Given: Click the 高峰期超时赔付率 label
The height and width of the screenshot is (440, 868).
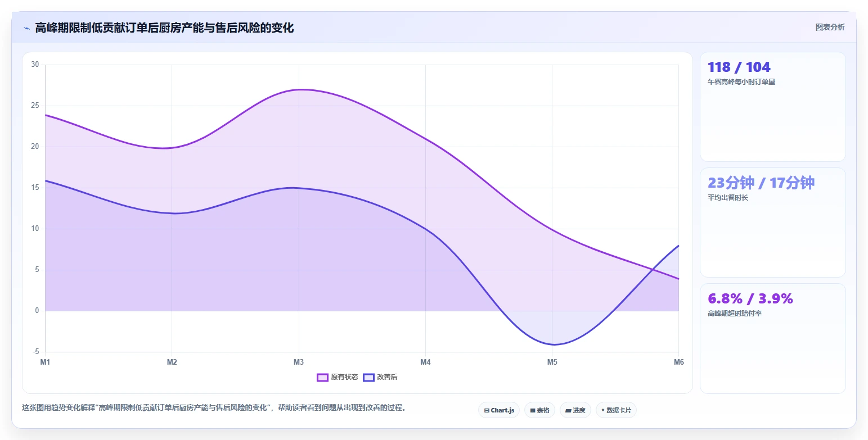Looking at the screenshot, I should 735,314.
